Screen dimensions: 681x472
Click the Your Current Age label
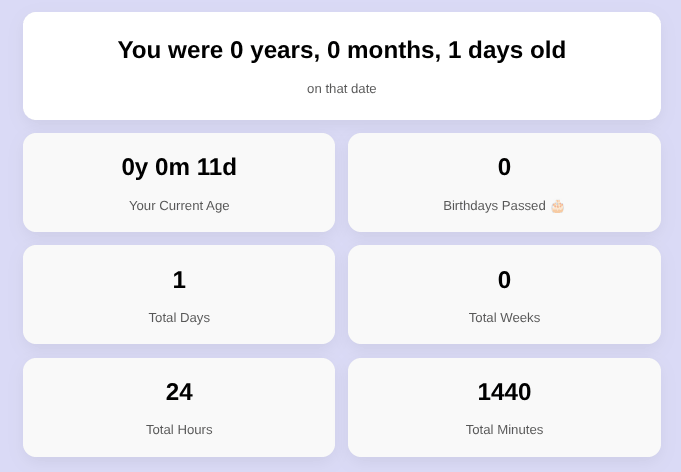coord(179,205)
